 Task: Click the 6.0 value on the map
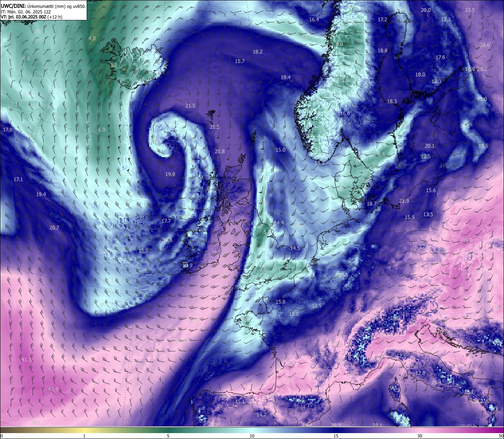coord(102,130)
